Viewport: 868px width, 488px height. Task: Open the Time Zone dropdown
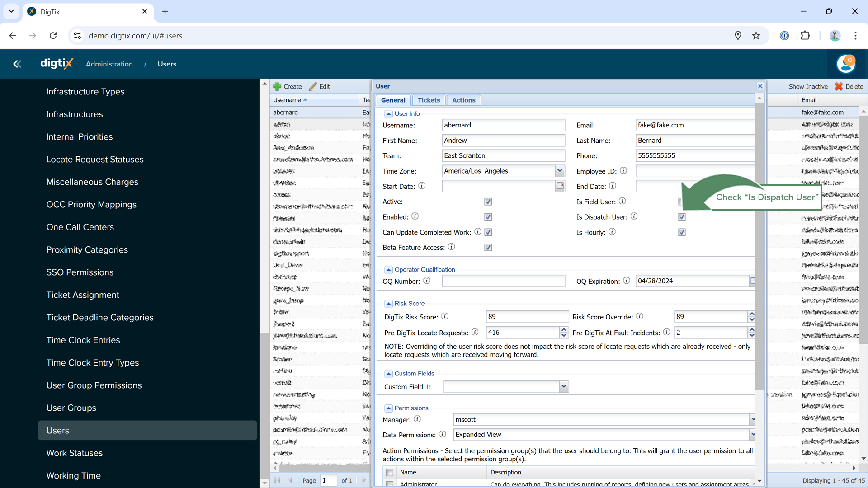coord(560,171)
